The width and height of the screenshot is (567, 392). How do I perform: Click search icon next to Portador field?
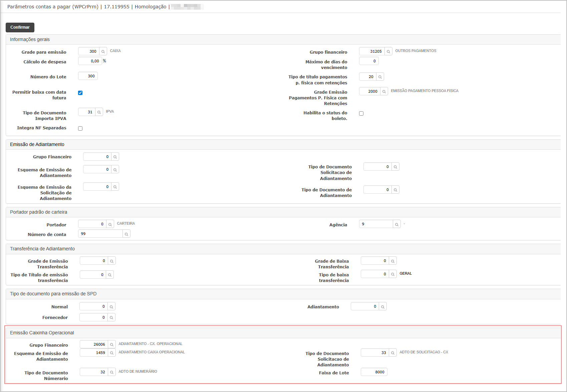pyautogui.click(x=110, y=224)
